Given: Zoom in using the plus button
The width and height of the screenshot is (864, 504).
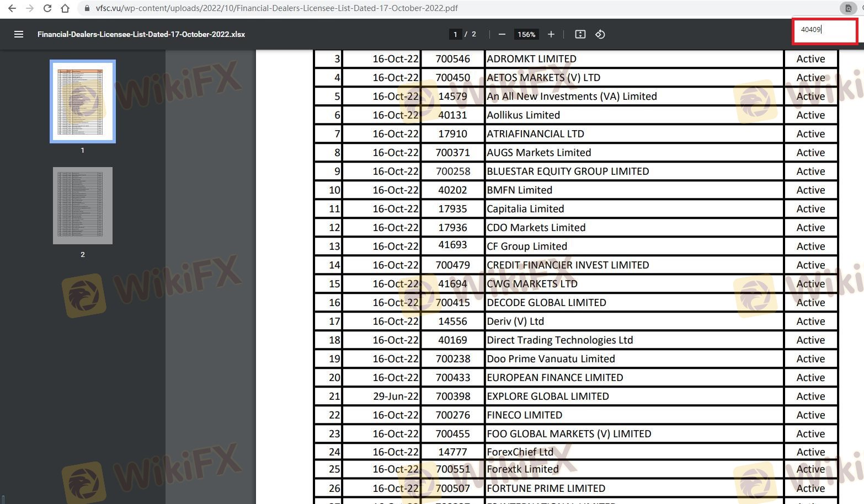Looking at the screenshot, I should [x=551, y=34].
